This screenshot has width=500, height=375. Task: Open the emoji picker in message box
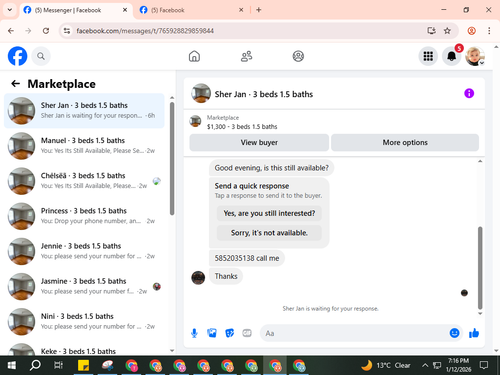(x=454, y=333)
